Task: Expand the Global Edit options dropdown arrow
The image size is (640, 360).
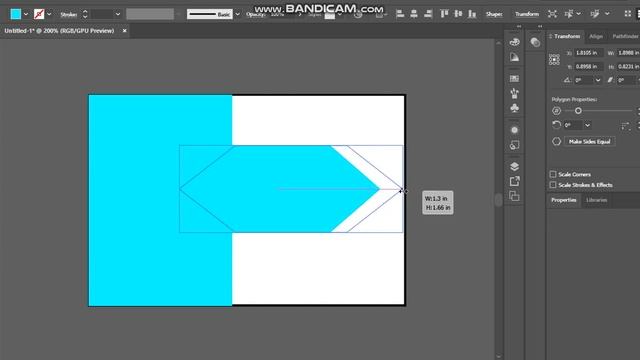Action: click(607, 14)
